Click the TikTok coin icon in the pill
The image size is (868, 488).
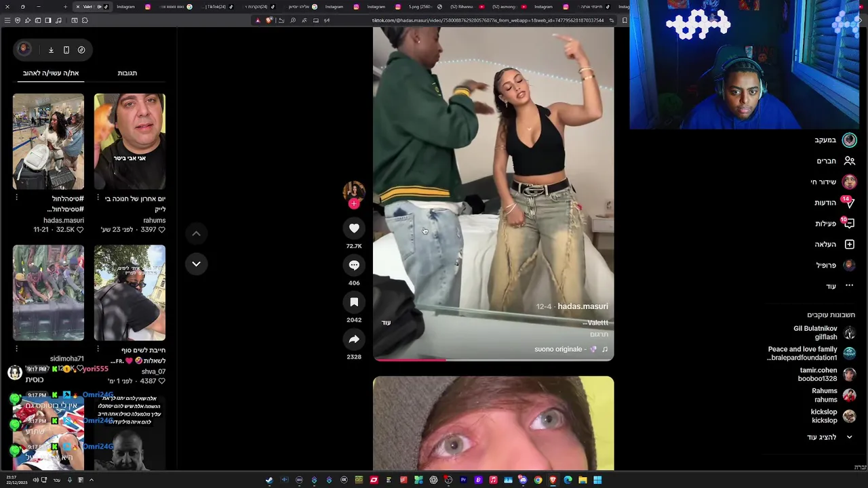click(x=81, y=49)
